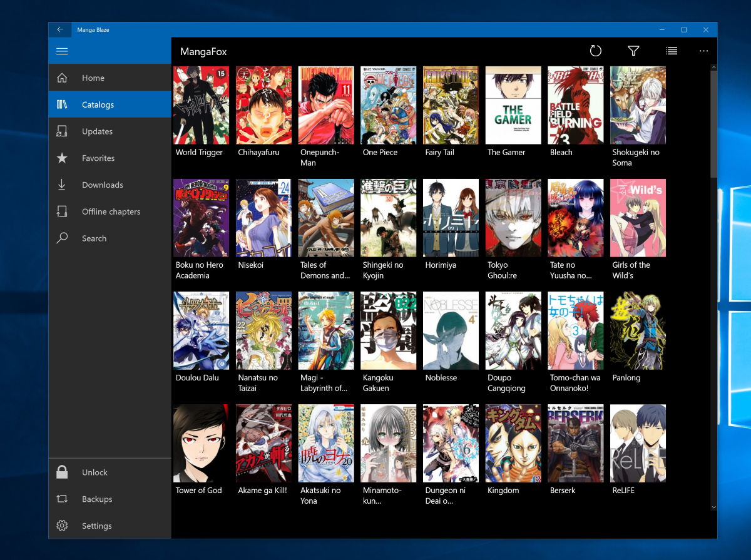This screenshot has height=560, width=751.
Task: Open the hamburger navigation menu
Action: click(62, 51)
